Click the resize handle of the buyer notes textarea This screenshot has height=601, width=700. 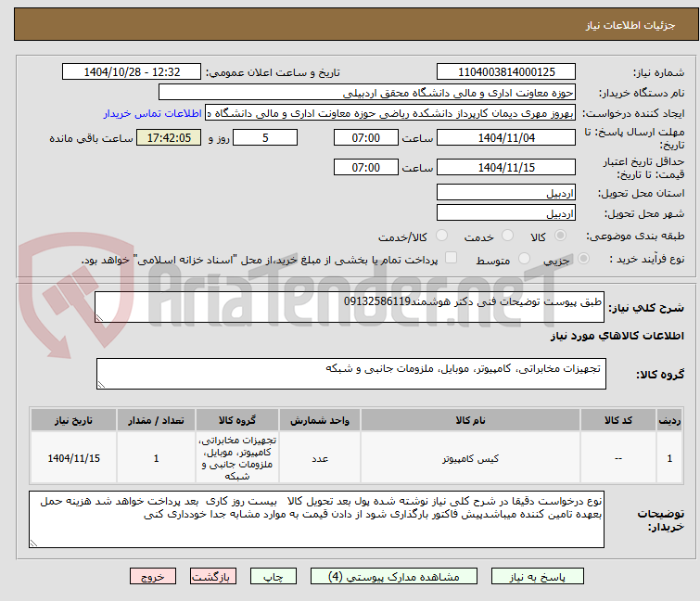coord(33,543)
